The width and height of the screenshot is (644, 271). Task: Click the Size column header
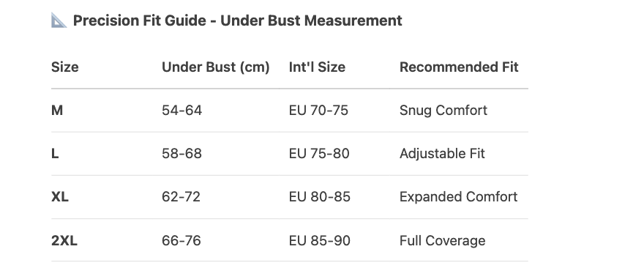click(65, 67)
